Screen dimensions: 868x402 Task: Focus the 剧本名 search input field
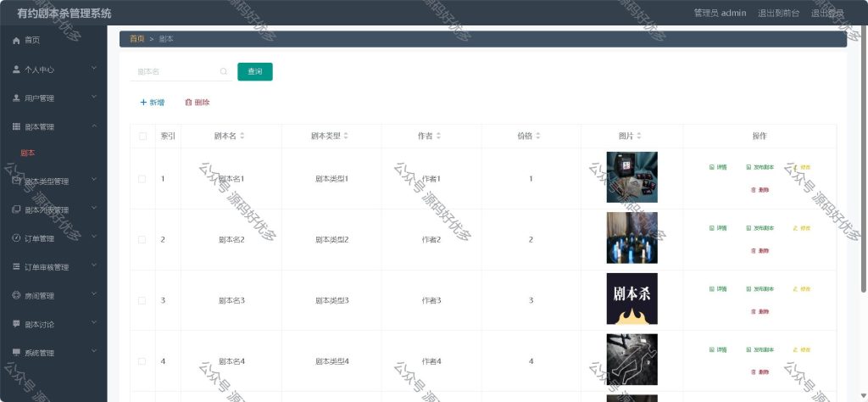[x=181, y=71]
